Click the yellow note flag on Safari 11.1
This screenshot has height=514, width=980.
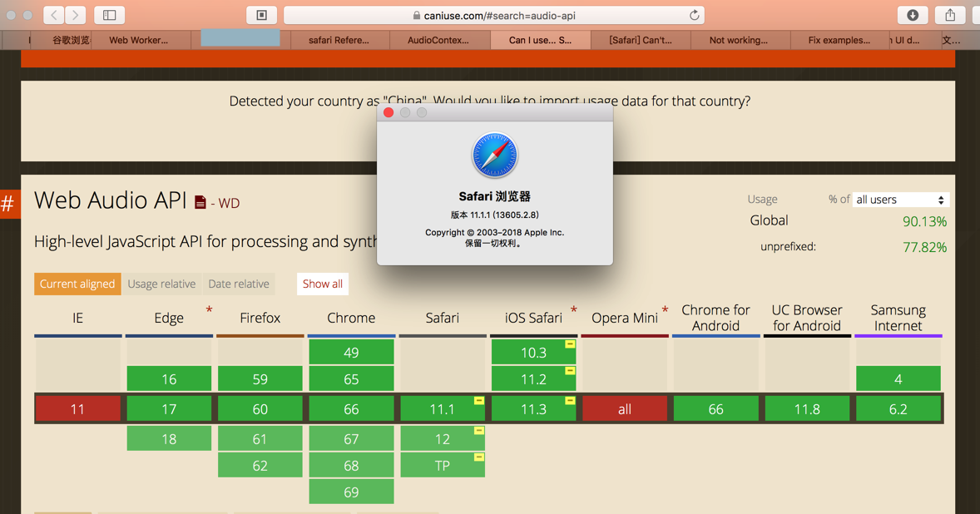(x=478, y=400)
